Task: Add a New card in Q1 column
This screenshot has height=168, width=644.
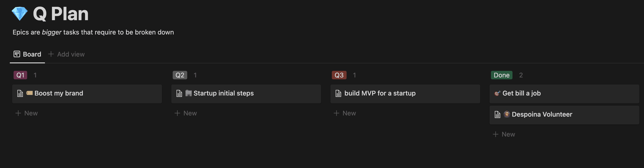Action: (26, 113)
